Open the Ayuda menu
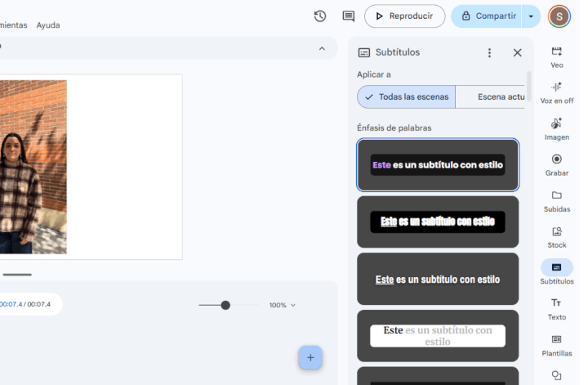Viewport: 588px width, 385px height. (x=48, y=25)
